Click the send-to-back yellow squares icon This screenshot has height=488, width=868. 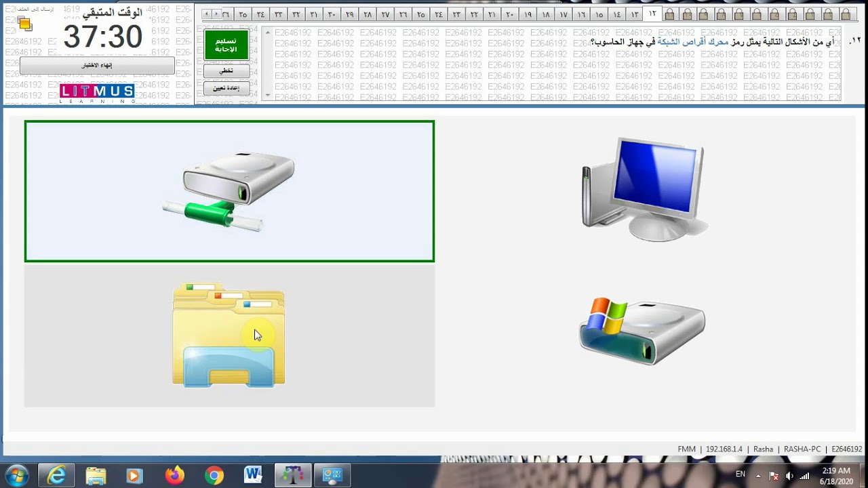pos(25,24)
